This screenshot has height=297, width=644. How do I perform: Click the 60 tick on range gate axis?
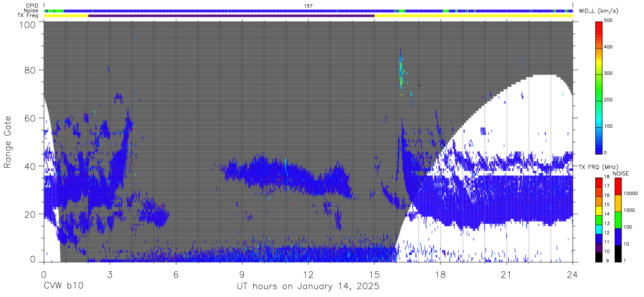(30, 118)
